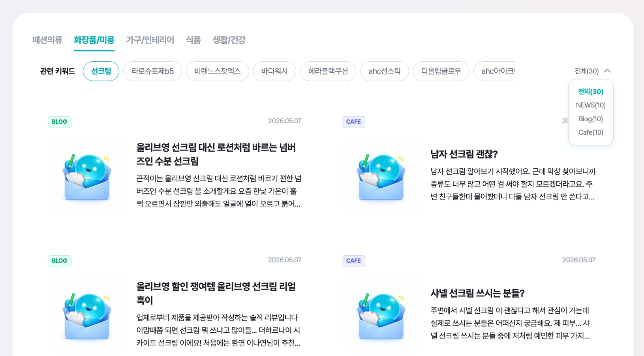Open the 남자 선크림 괜찮? post title
Image resolution: width=644 pixels, height=356 pixels.
click(464, 154)
